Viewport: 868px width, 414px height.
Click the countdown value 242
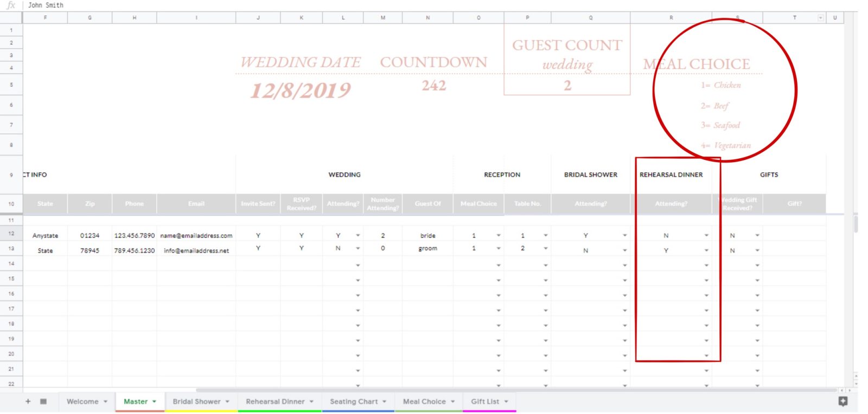(x=434, y=86)
